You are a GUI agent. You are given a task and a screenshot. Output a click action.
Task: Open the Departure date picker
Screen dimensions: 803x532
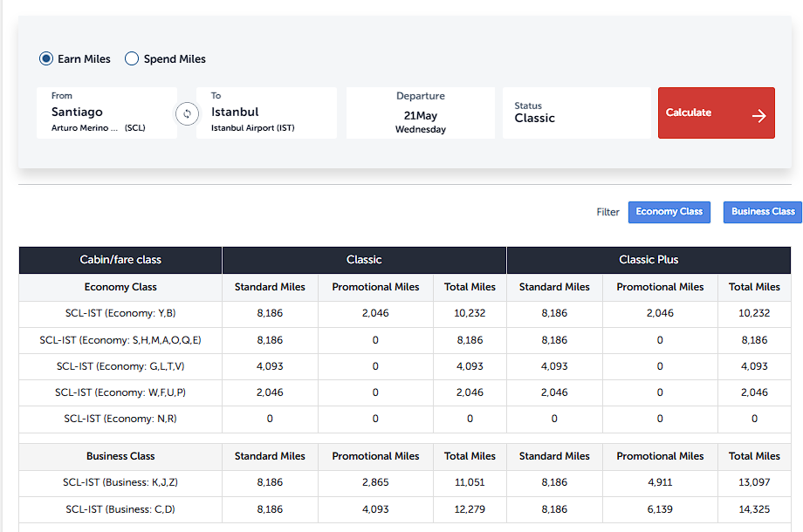420,113
